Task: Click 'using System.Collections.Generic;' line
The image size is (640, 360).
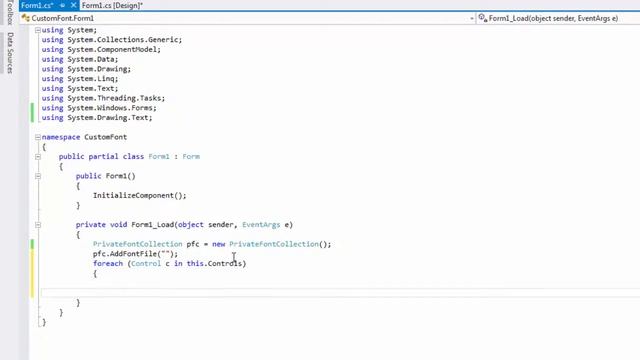Action: coord(112,40)
